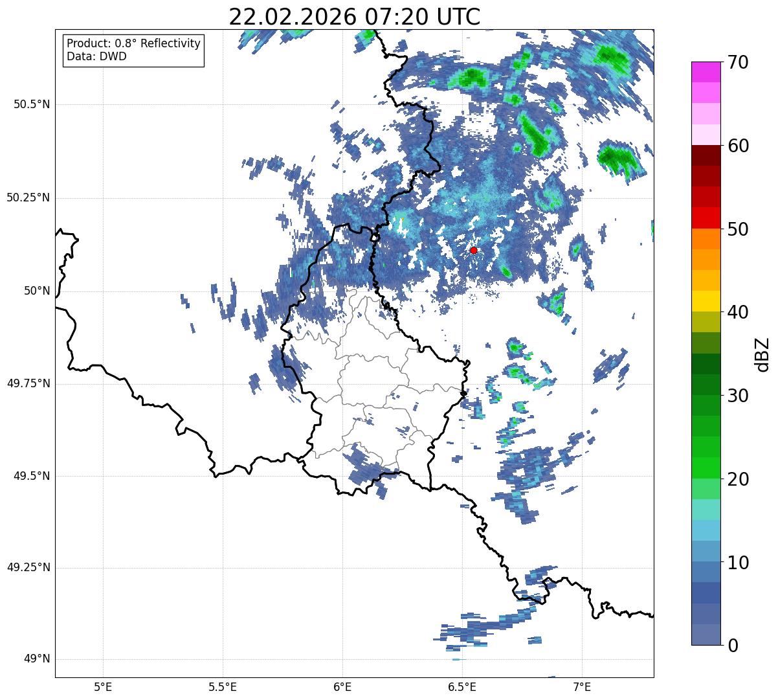The width and height of the screenshot is (778, 700).
Task: Click the 5.5°E longitude label
Action: (x=223, y=686)
